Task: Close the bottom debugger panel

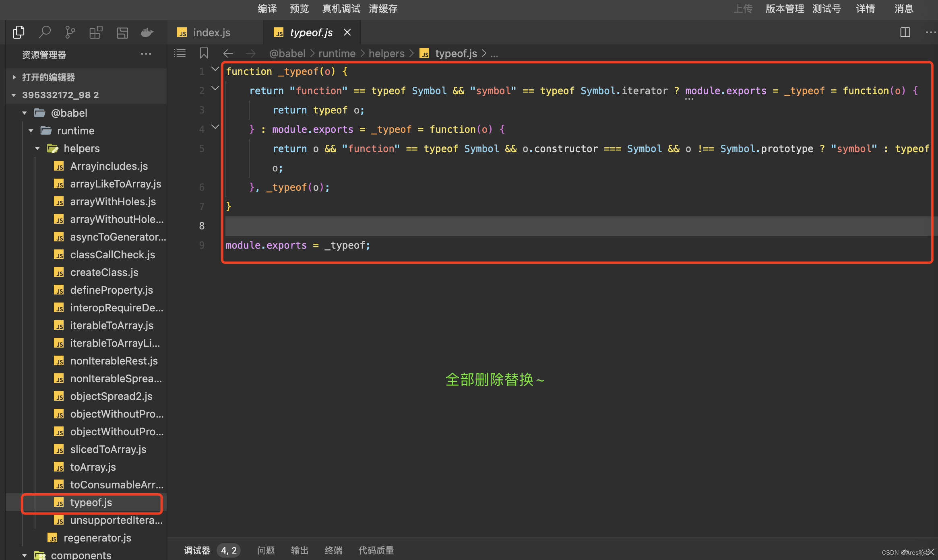Action: (x=931, y=552)
